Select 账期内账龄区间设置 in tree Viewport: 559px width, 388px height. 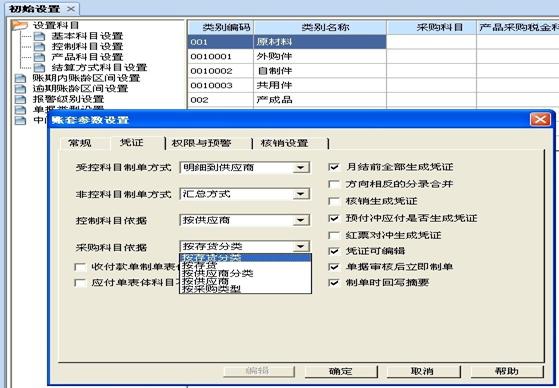click(x=87, y=78)
